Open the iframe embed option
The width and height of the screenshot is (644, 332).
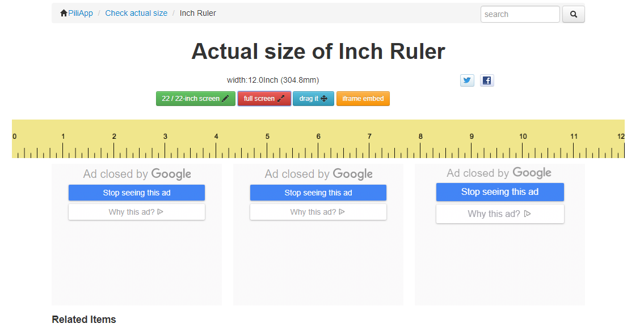363,98
